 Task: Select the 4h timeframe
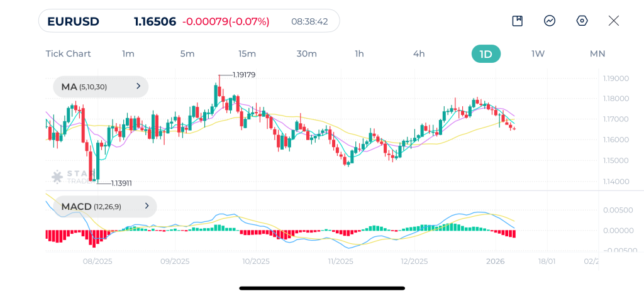pyautogui.click(x=419, y=54)
